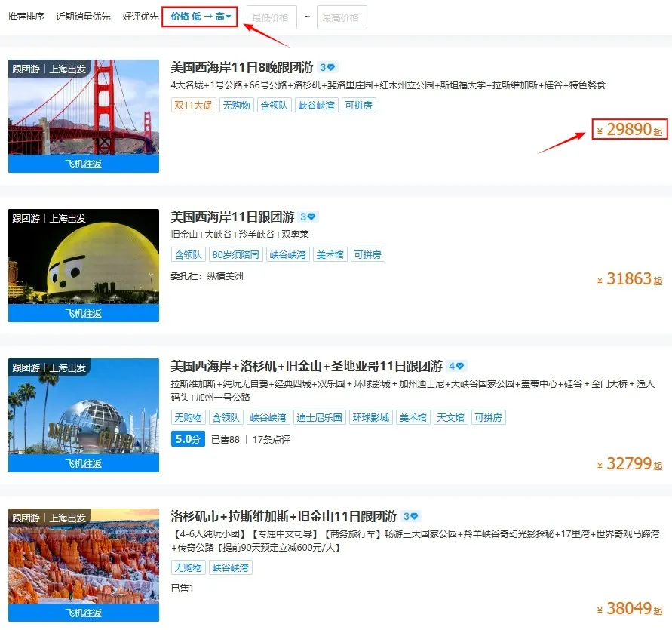The image size is (672, 630).
Task: Click the 4-diamond rating icon on third tour
Action: 456,366
